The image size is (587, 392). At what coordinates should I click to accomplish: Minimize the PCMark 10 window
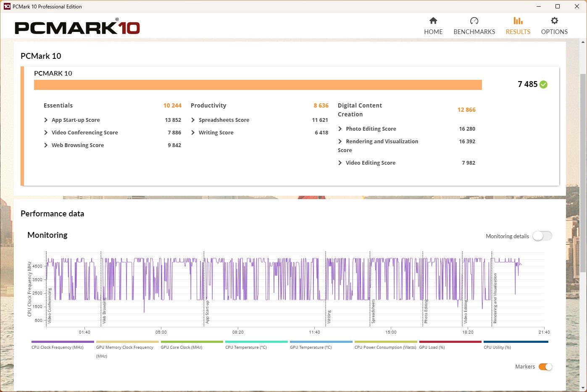click(x=538, y=6)
